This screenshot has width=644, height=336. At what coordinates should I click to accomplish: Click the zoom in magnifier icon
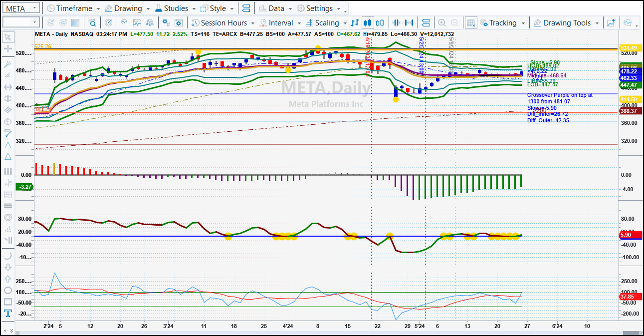click(x=442, y=22)
